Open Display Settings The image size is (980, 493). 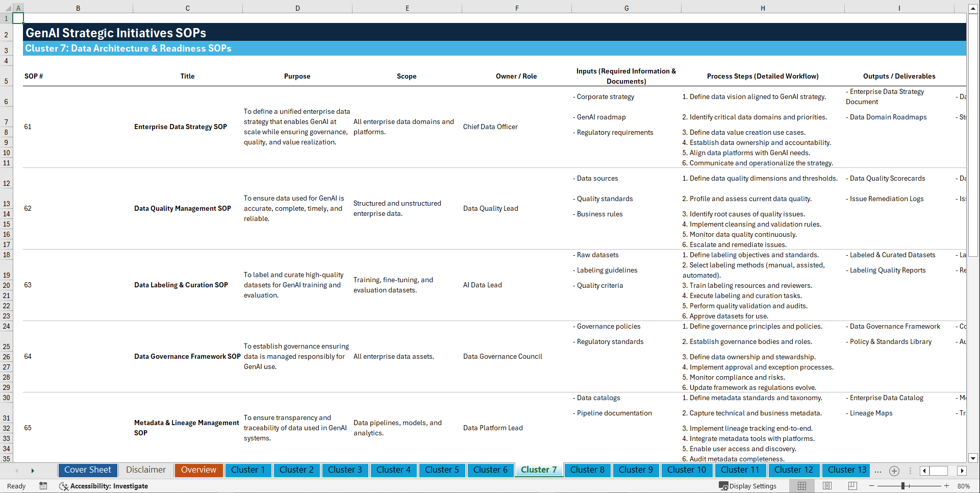click(748, 486)
